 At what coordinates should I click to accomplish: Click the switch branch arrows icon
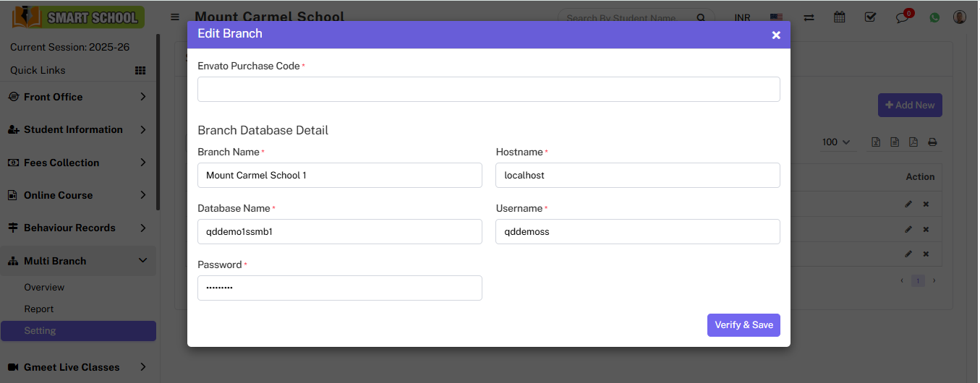click(809, 17)
